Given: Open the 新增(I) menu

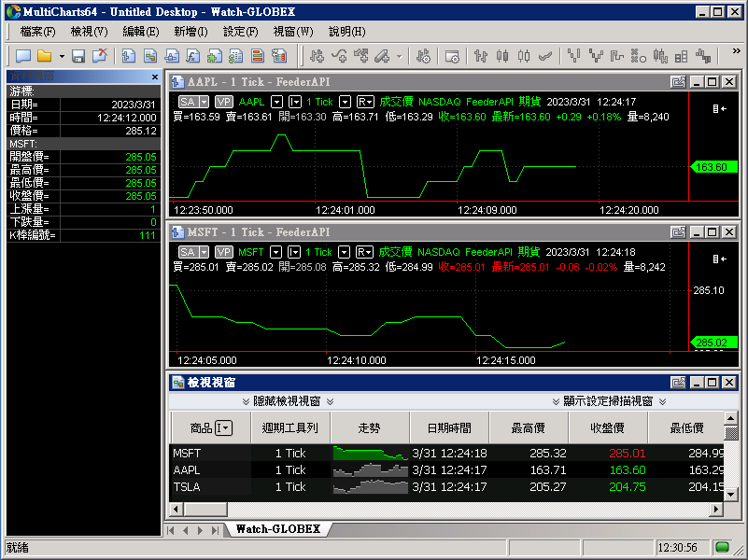Looking at the screenshot, I should click(191, 32).
